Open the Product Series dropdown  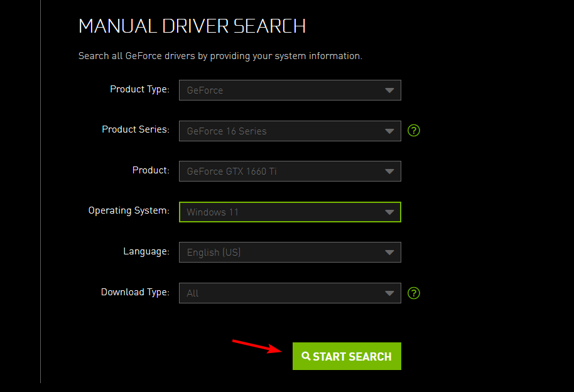click(290, 131)
